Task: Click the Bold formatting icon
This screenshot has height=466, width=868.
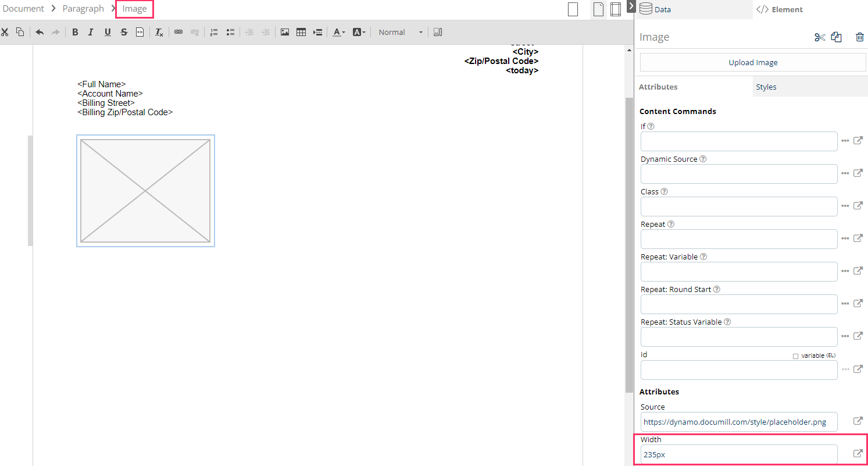Action: point(75,33)
